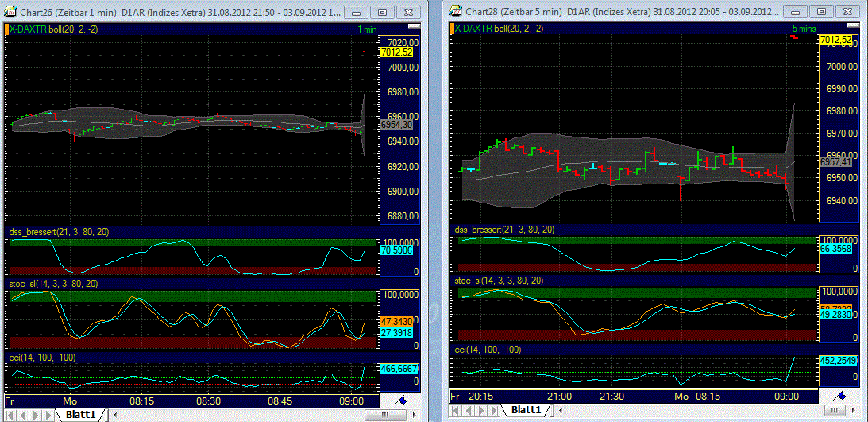Click the 452,2549 cci value in Chart28
The width and height of the screenshot is (868, 422).
click(839, 361)
